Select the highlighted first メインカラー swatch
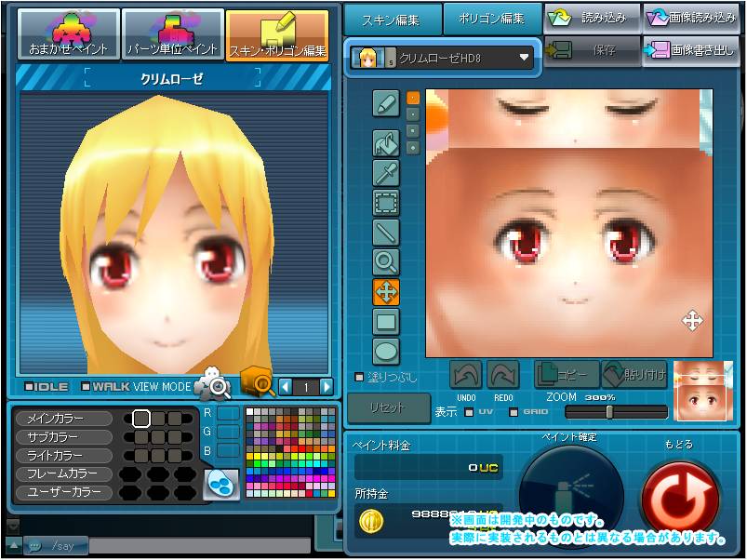This screenshot has height=560, width=747. coord(141,419)
